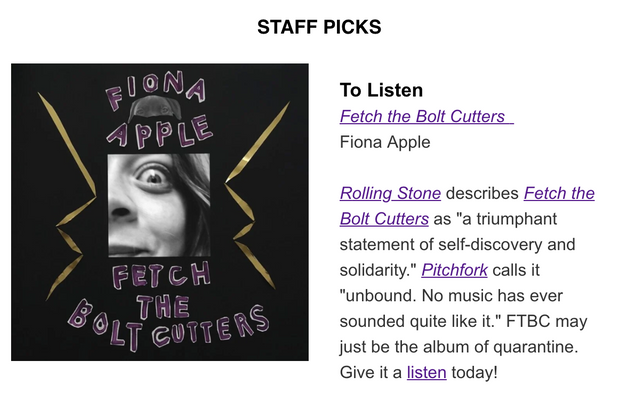Click the Fiona Apple artist name text
Screen dimensions: 636x409
coord(385,142)
